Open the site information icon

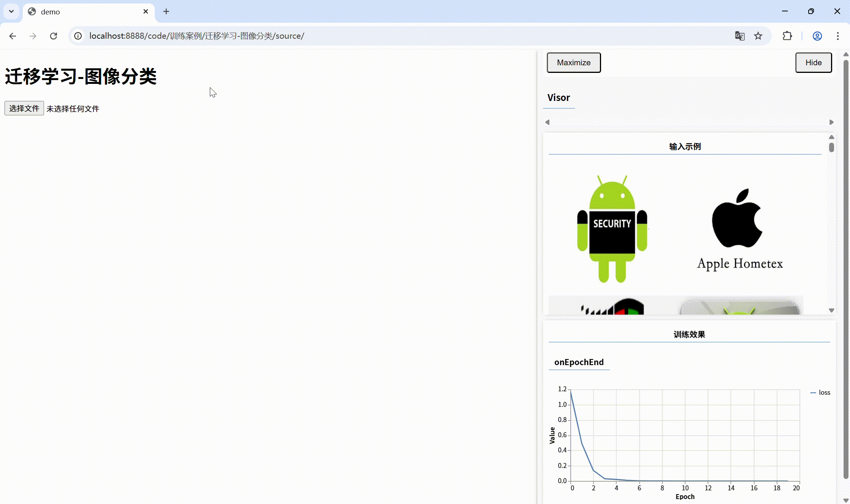(78, 36)
